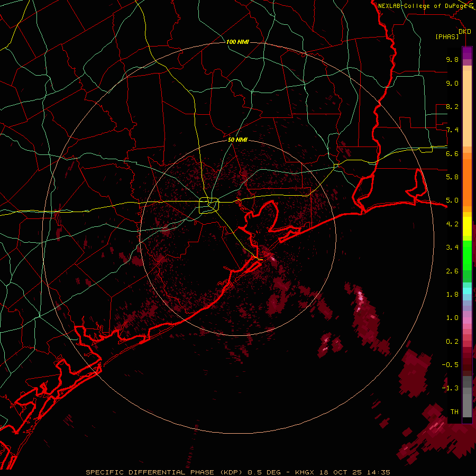Pick the yellow color scale segment
This screenshot has height=476, width=476.
tap(467, 226)
